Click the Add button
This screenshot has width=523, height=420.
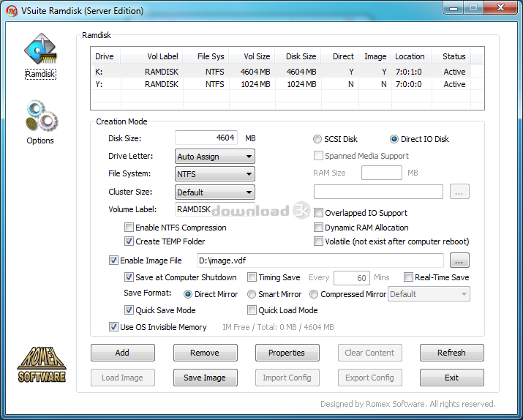click(122, 353)
